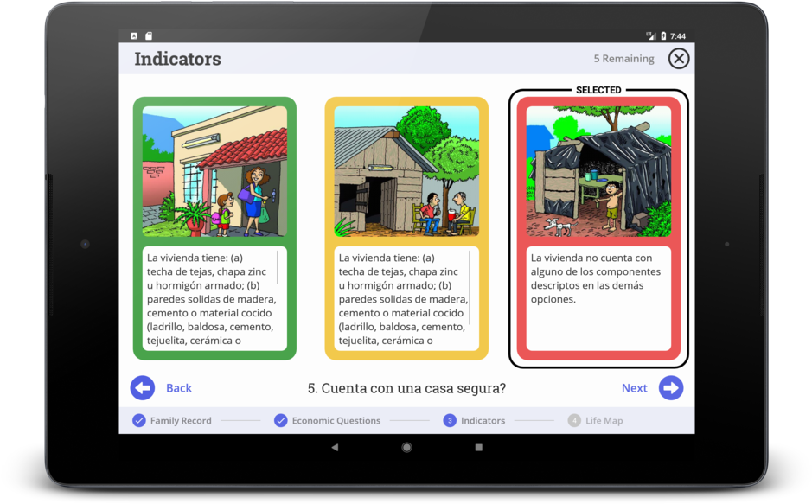This screenshot has height=504, width=812.
Task: Tap the tarp shack illustration
Action: coord(598,171)
